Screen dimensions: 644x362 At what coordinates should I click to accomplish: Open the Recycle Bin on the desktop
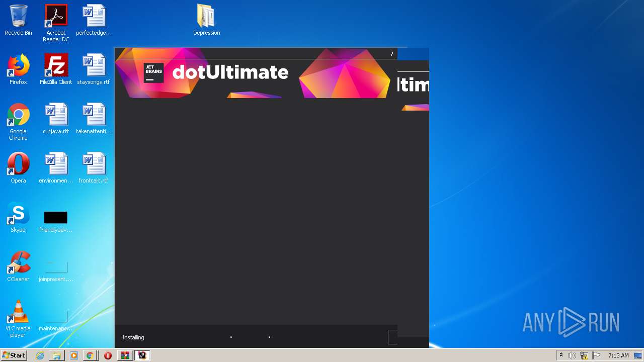click(x=18, y=20)
